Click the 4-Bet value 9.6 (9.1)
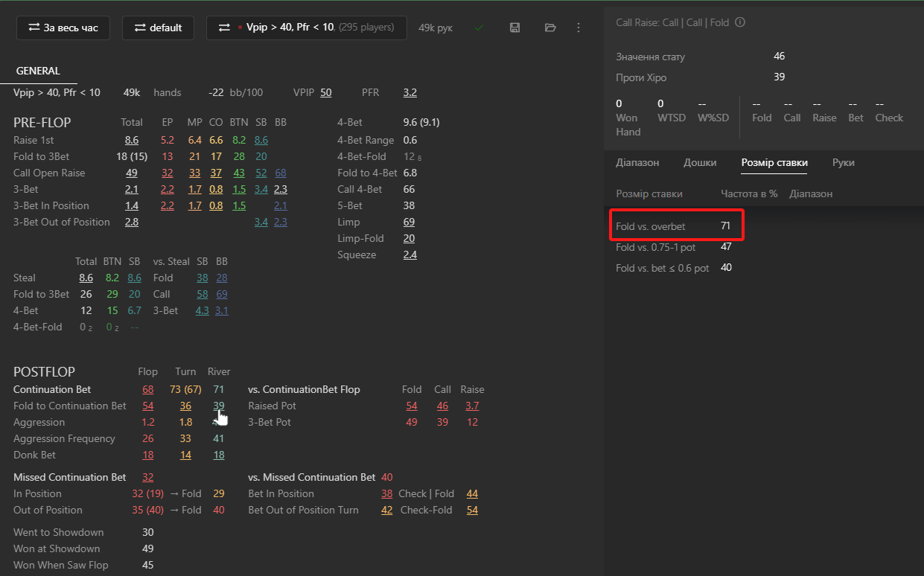This screenshot has width=924, height=576. click(x=421, y=124)
